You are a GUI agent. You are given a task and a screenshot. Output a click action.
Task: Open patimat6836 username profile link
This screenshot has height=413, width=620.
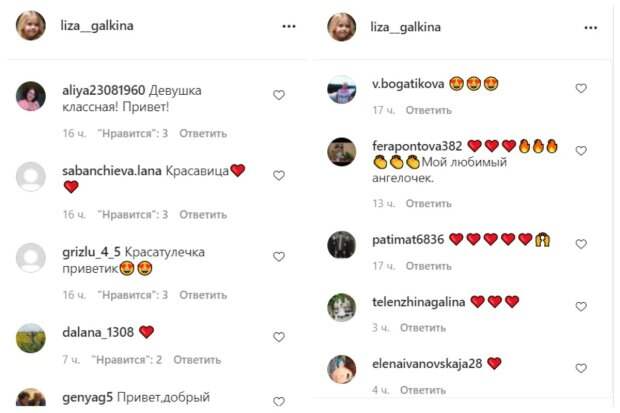[x=408, y=240]
